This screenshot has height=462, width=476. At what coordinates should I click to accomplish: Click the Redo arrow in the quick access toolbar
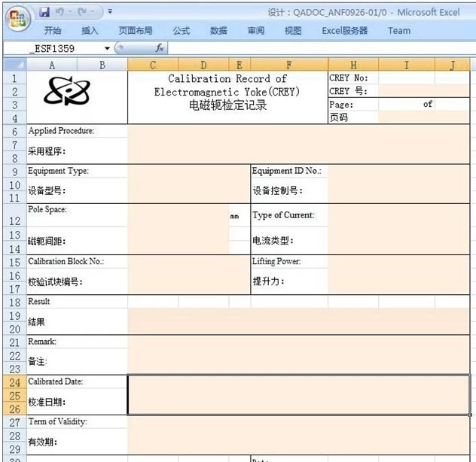coord(81,12)
